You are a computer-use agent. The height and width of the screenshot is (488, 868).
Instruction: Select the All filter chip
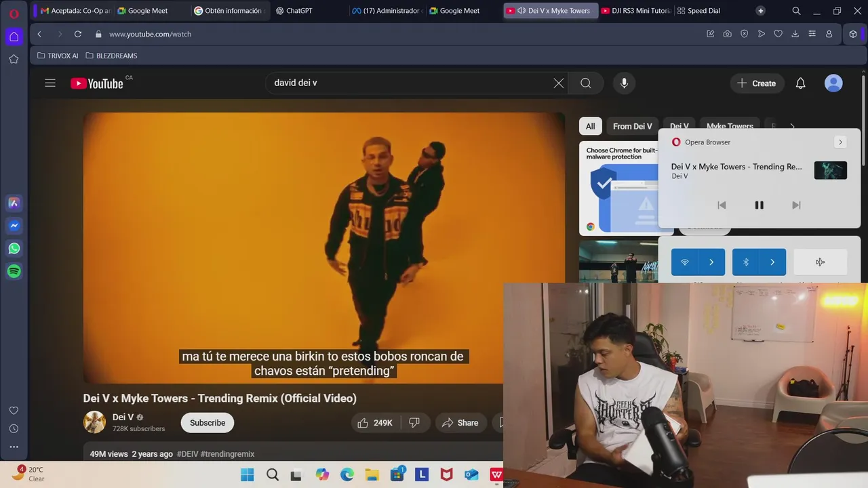click(591, 126)
